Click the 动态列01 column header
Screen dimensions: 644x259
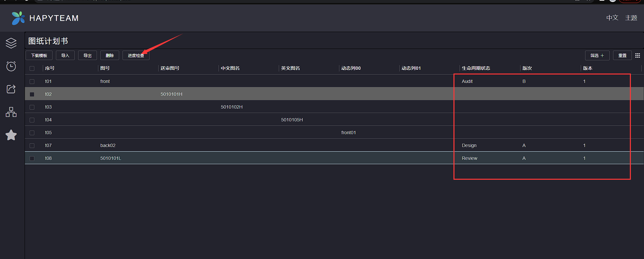[411, 68]
